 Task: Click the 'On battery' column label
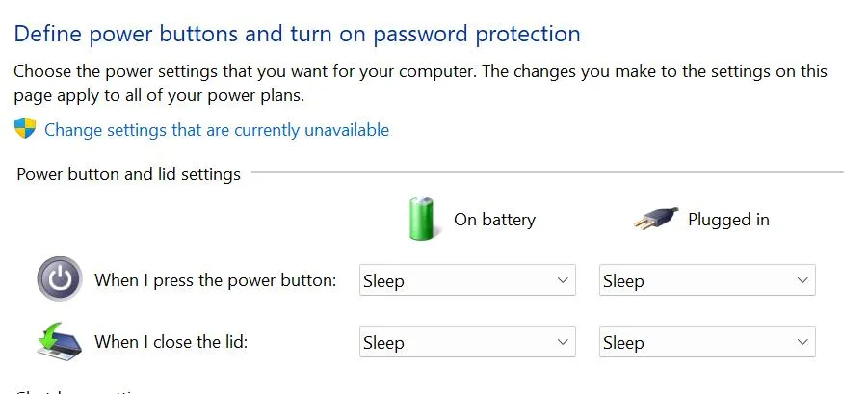494,220
